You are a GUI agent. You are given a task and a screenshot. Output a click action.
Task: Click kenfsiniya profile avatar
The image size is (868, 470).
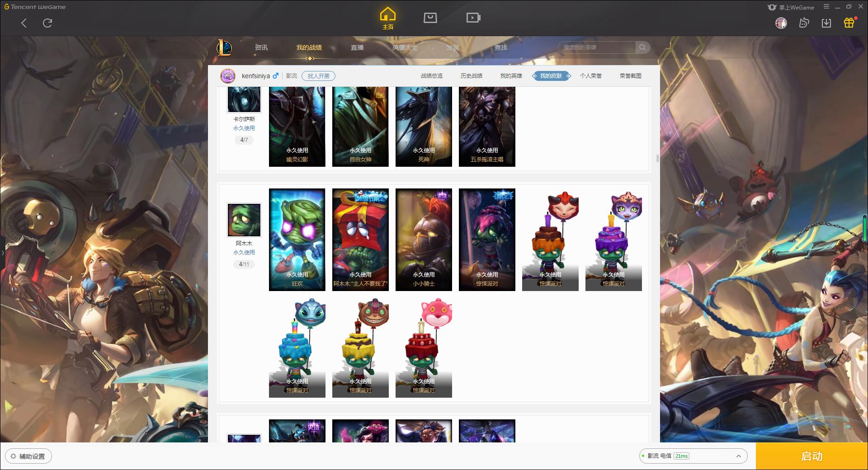pyautogui.click(x=228, y=76)
